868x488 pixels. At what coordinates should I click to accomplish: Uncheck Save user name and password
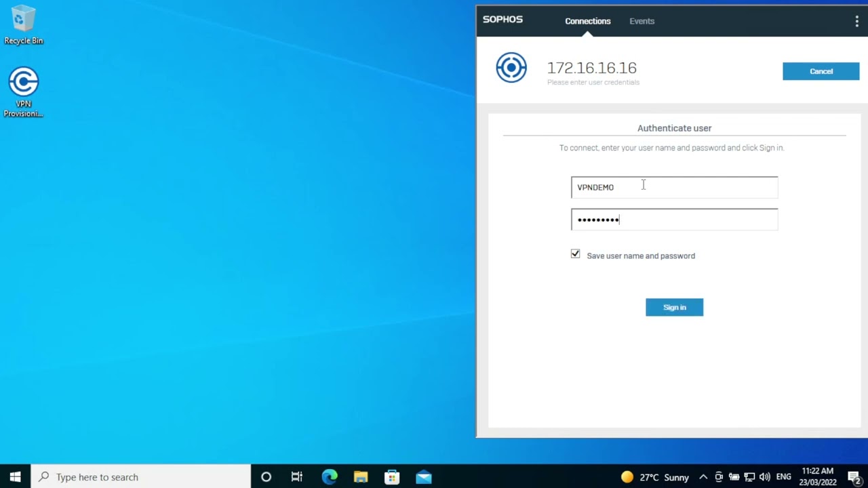click(x=575, y=254)
